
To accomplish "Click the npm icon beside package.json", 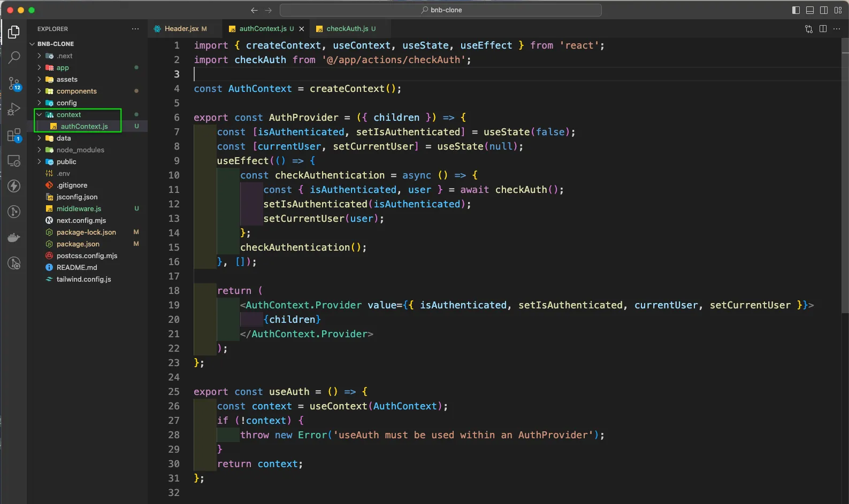I will (49, 244).
